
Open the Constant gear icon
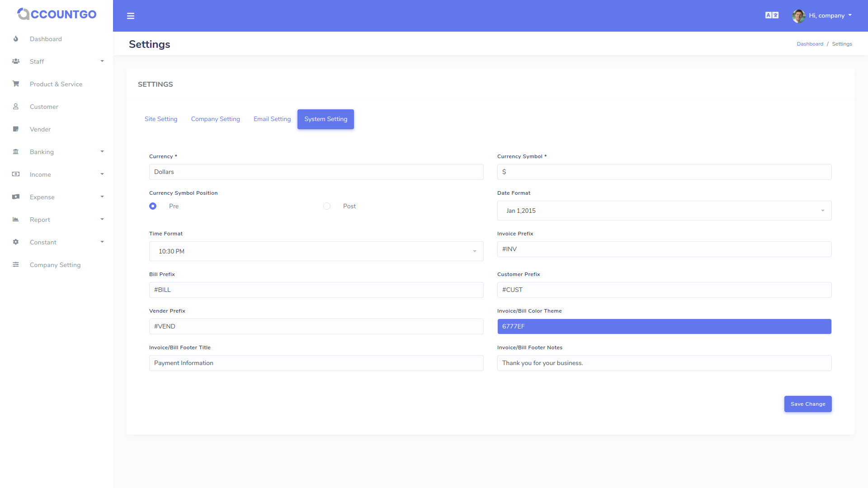pyautogui.click(x=16, y=242)
